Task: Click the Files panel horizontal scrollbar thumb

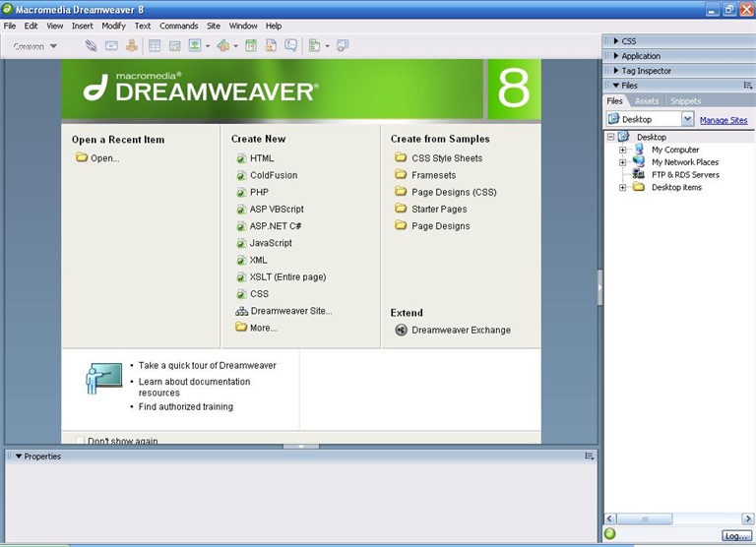Action: pyautogui.click(x=644, y=518)
